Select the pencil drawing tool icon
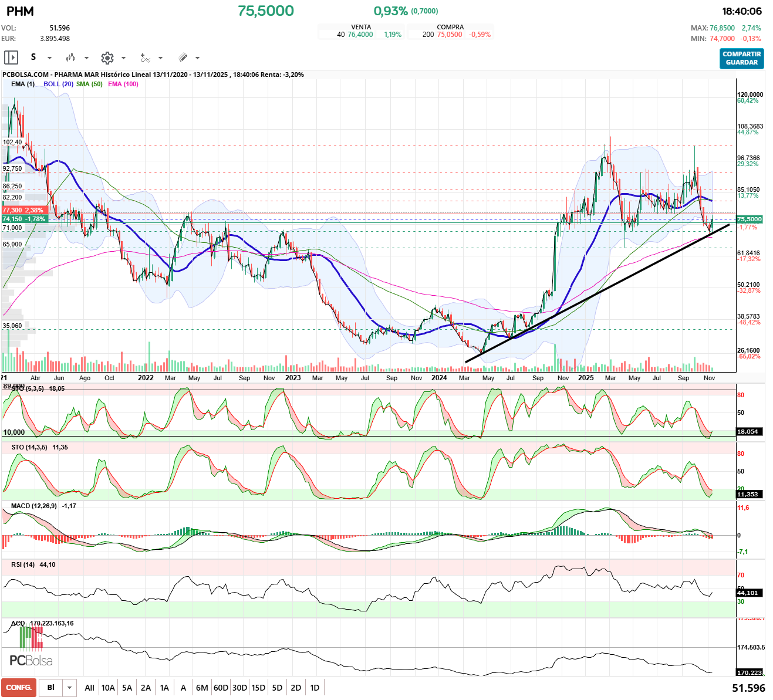The width and height of the screenshot is (773, 700). [183, 58]
